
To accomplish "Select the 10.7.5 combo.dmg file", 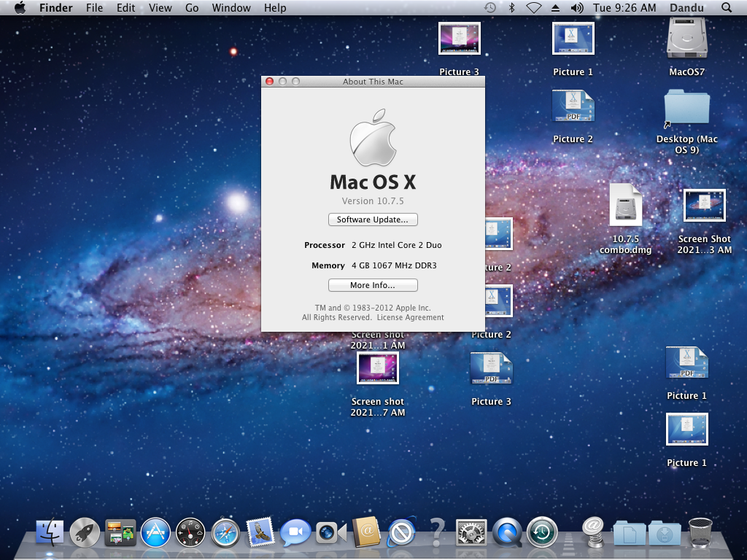I will click(625, 205).
